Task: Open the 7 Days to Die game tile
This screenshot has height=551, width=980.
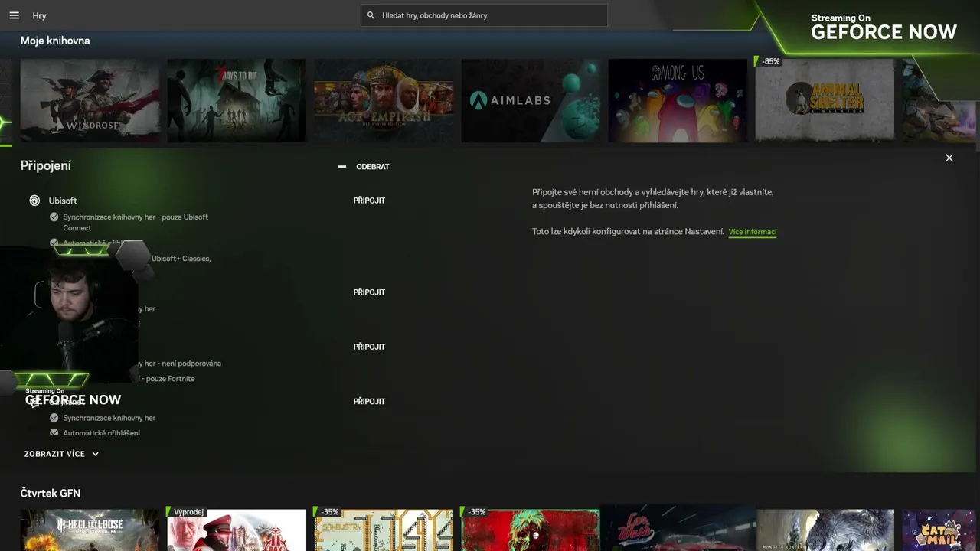Action: tap(237, 100)
